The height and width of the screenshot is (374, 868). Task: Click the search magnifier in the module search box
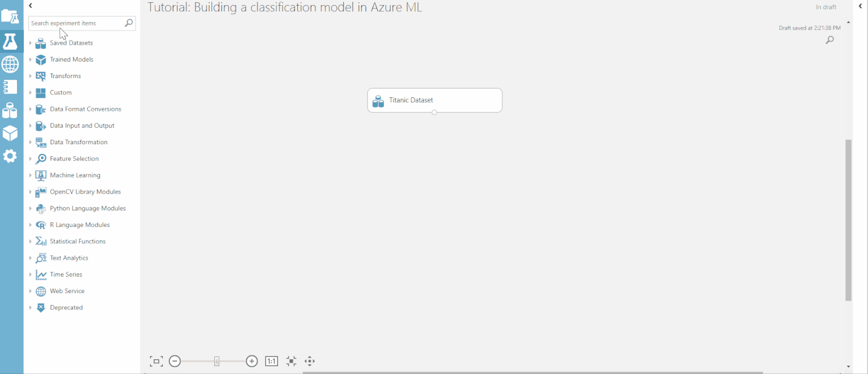point(129,23)
